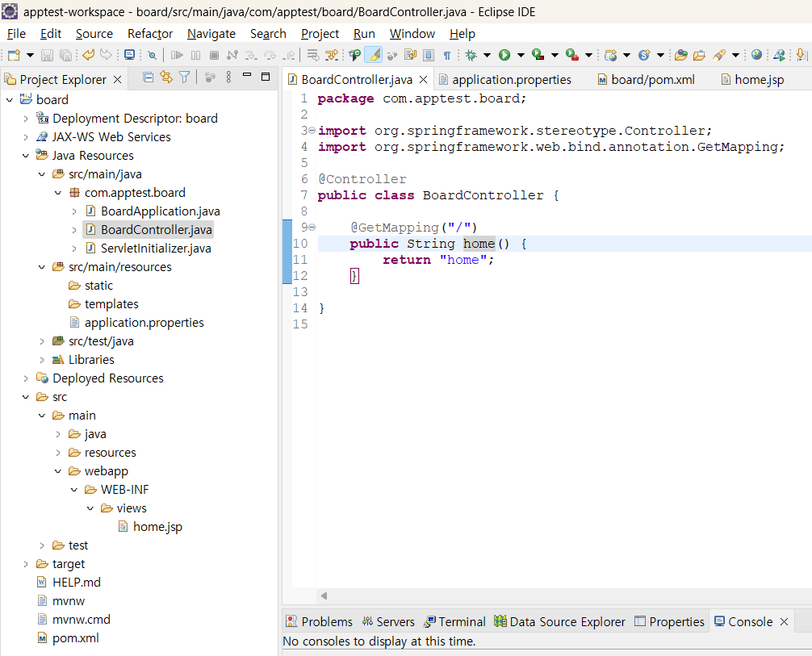The image size is (812, 656).
Task: Click the Project Explorer filter funnel icon
Action: click(x=184, y=77)
